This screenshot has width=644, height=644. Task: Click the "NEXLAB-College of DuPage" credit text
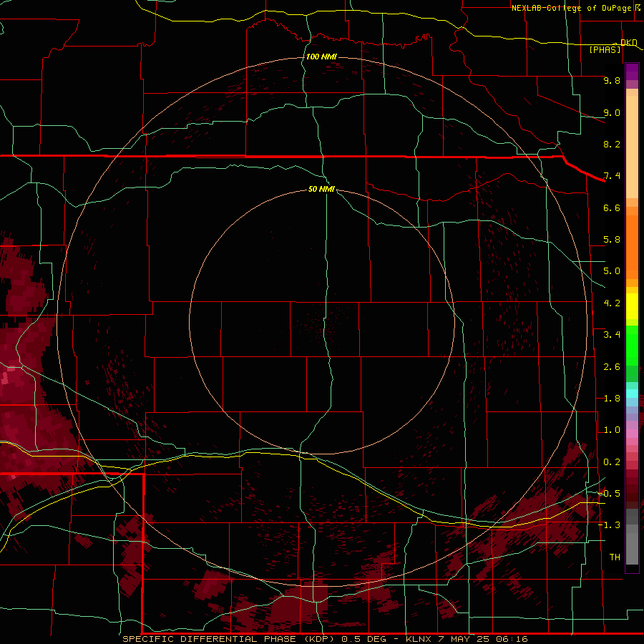[x=571, y=8]
